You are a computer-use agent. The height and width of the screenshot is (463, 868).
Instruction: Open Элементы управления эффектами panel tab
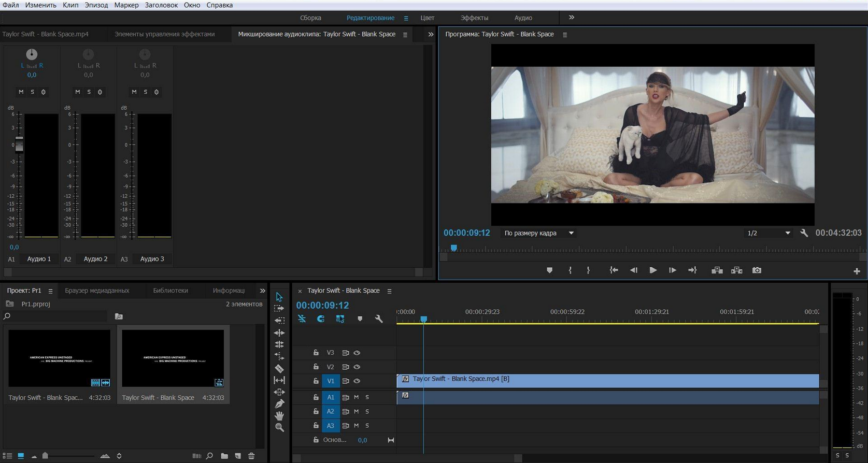click(x=164, y=34)
